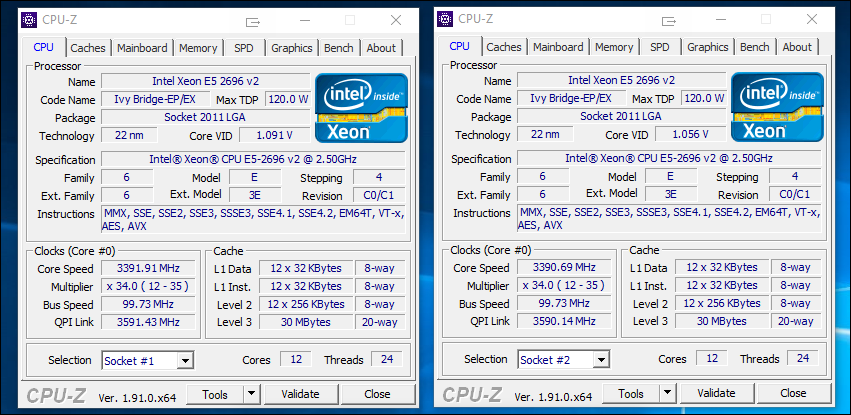
Task: Open the About tab in the left window
Action: click(381, 48)
